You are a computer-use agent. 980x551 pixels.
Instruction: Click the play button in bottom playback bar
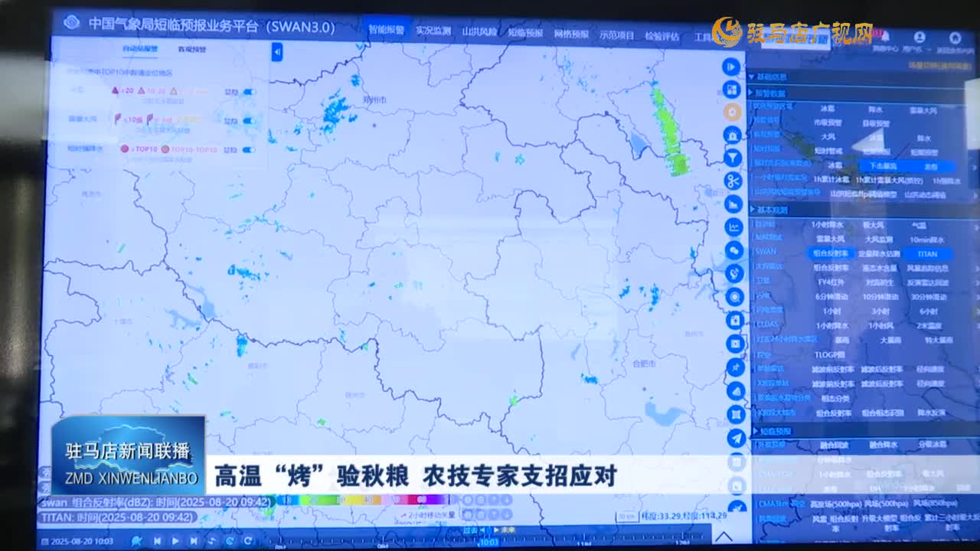(x=175, y=540)
